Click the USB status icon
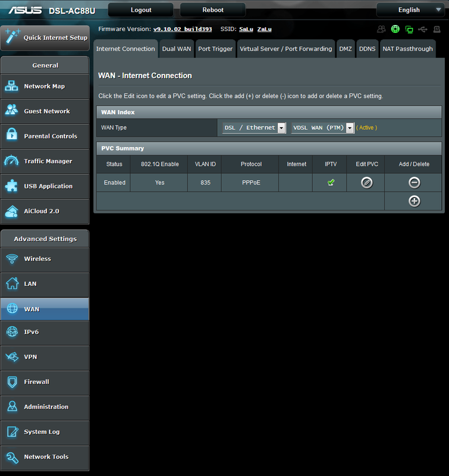 (x=423, y=29)
